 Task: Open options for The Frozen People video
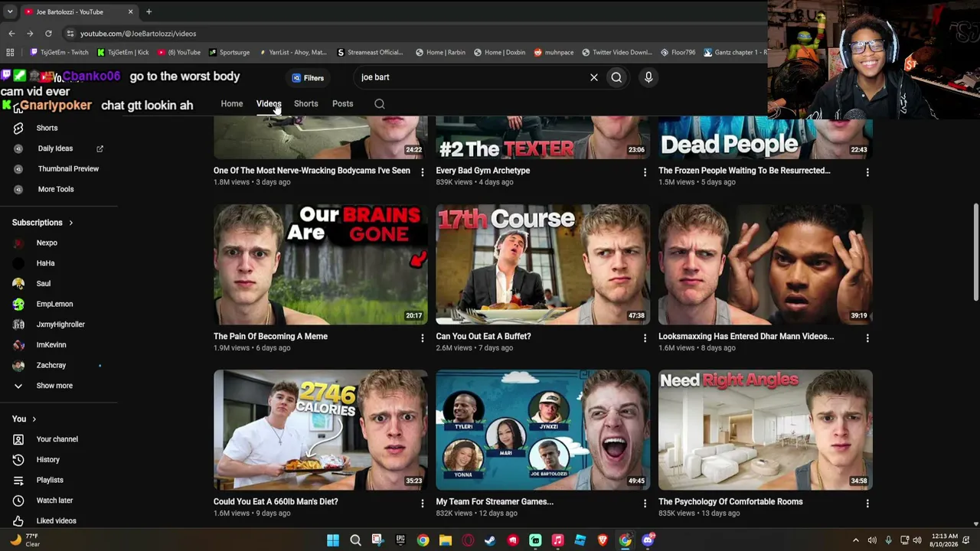[x=867, y=172]
